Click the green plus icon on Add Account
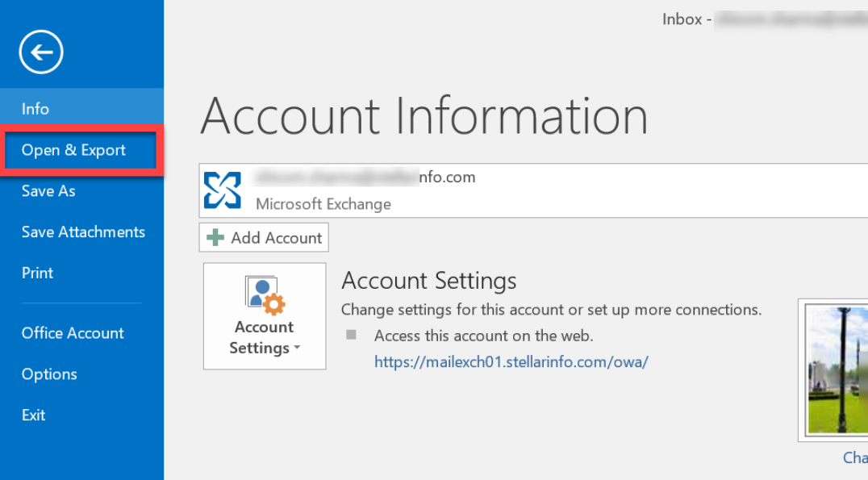868x480 pixels. 215,237
